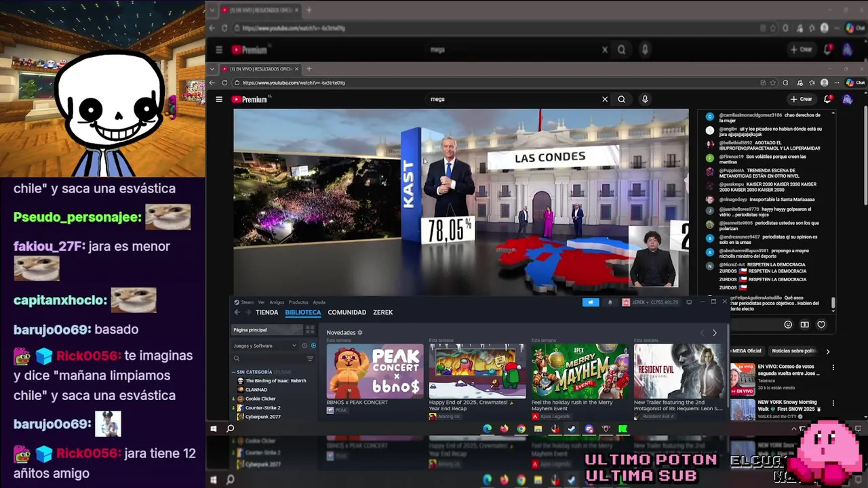Open options for NEW YORK Snowy video
The width and height of the screenshot is (868, 488).
833,403
